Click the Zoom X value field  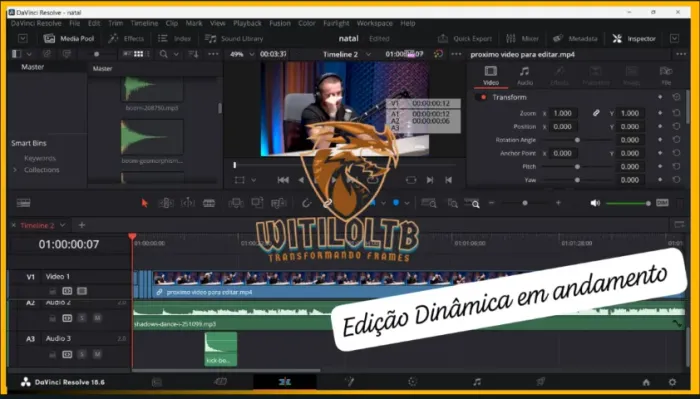(562, 113)
